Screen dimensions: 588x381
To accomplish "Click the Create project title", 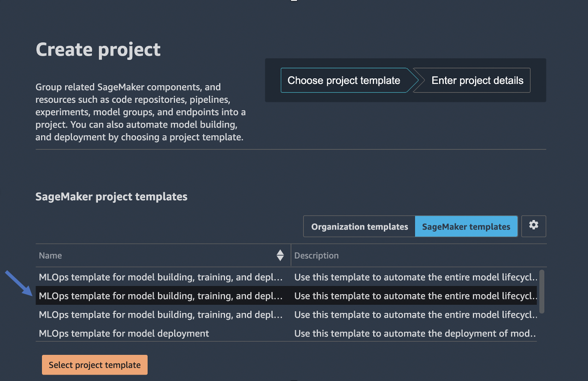I will (98, 49).
